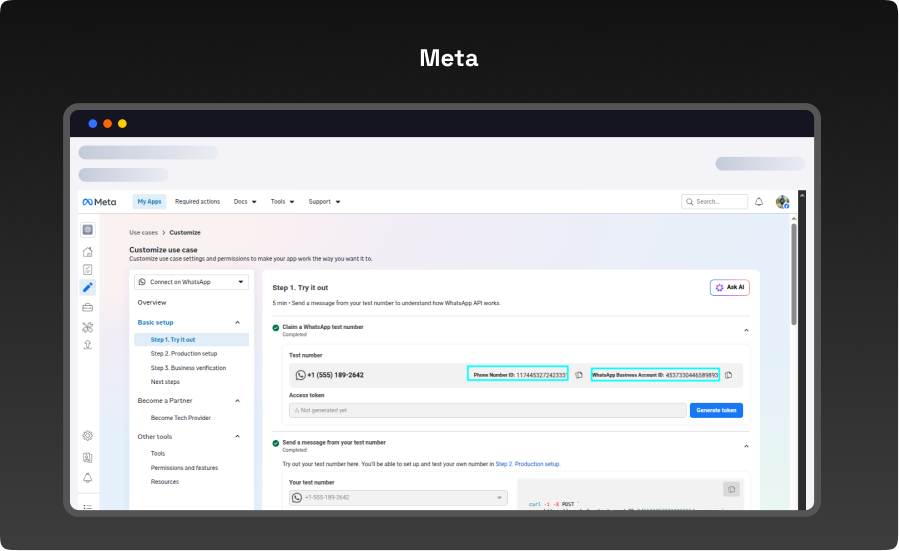Go to Use cases breadcrumb
The width and height of the screenshot is (899, 551).
(143, 233)
